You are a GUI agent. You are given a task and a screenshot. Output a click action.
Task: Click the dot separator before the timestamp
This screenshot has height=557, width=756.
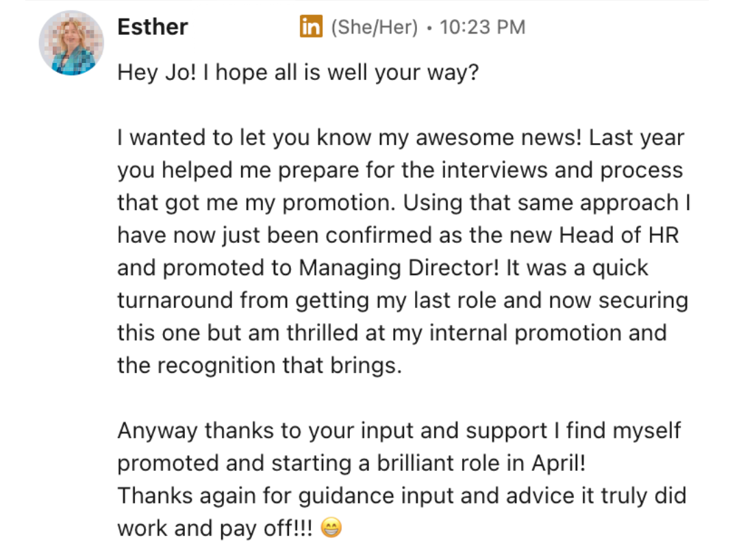click(x=429, y=28)
